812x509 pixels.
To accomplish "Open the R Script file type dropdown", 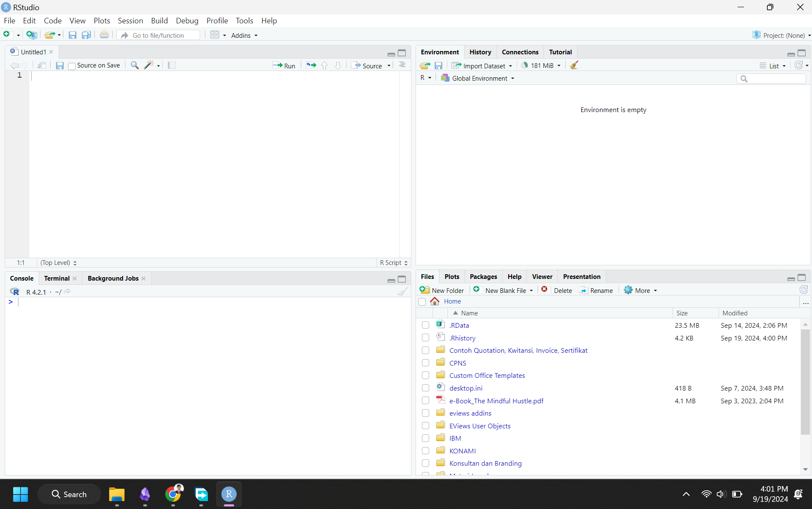I will point(393,263).
